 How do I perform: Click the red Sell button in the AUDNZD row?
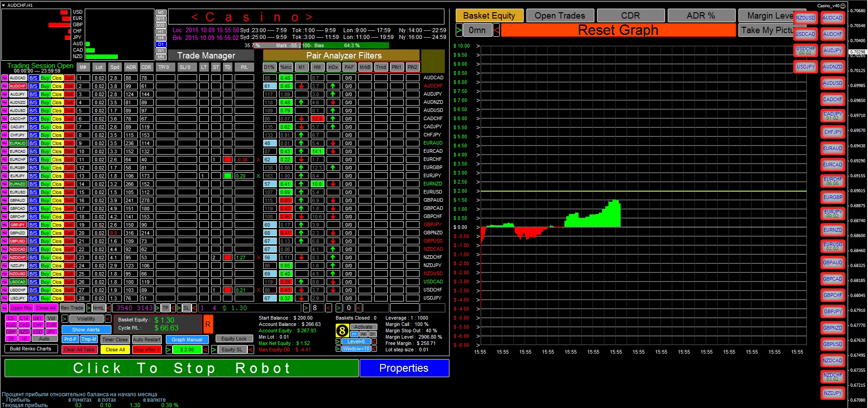[69, 102]
